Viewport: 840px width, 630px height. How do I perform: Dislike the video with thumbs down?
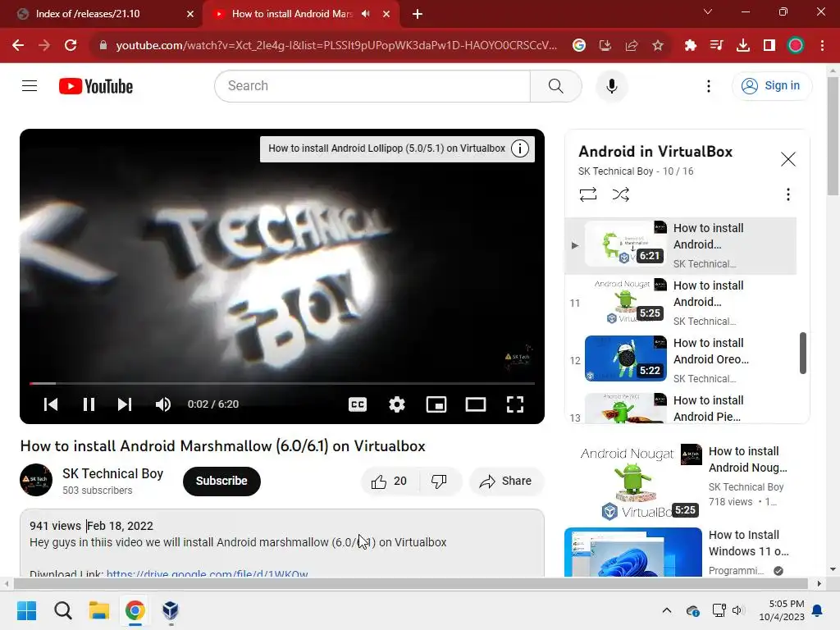coord(440,481)
